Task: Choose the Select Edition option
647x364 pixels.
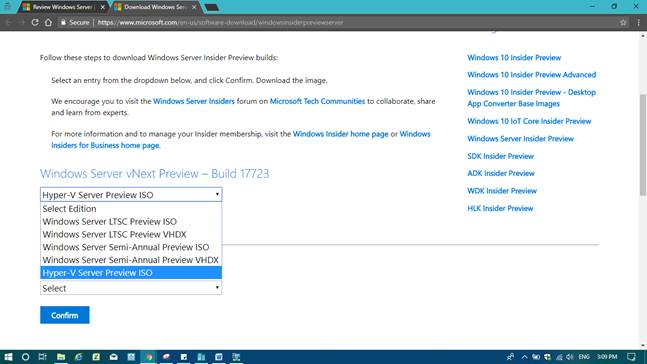Action: pyautogui.click(x=131, y=209)
